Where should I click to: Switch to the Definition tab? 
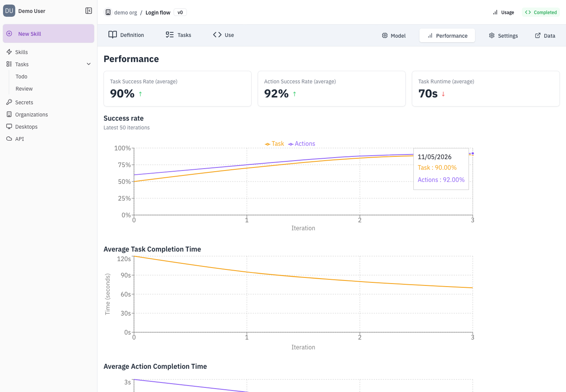point(126,35)
